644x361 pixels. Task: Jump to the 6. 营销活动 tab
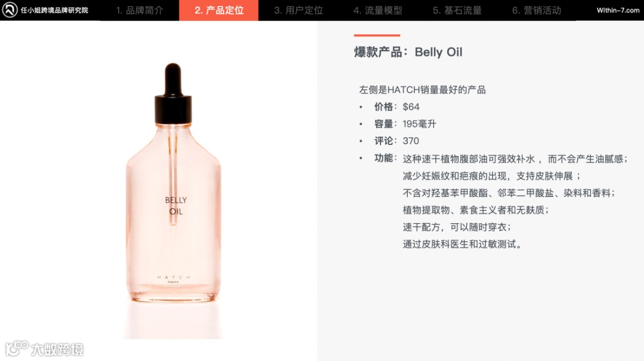[x=537, y=10]
